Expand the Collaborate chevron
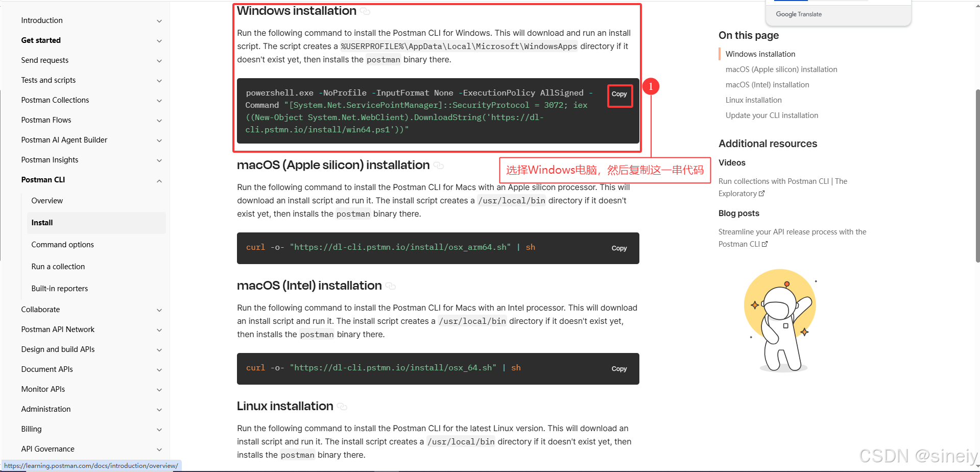Viewport: 980px width, 472px height. pos(159,310)
